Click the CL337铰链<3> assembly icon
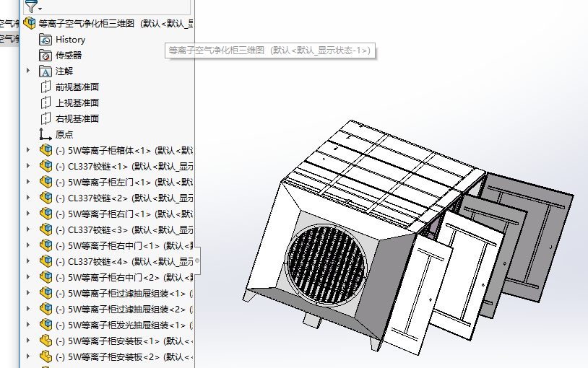The width and height of the screenshot is (588, 368). point(46,229)
